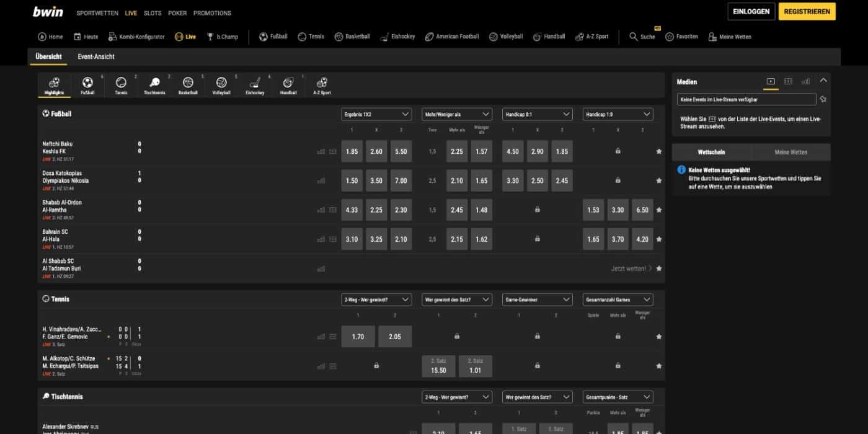Image resolution: width=868 pixels, height=434 pixels.
Task: Go to Tennis in the top sports bar
Action: [311, 37]
